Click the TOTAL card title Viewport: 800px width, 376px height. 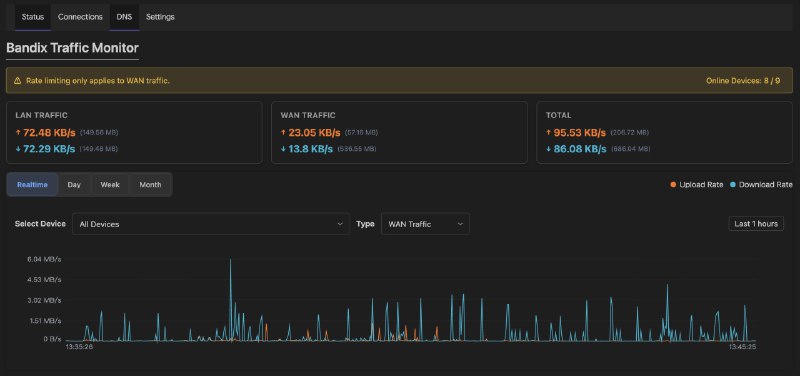pos(559,115)
